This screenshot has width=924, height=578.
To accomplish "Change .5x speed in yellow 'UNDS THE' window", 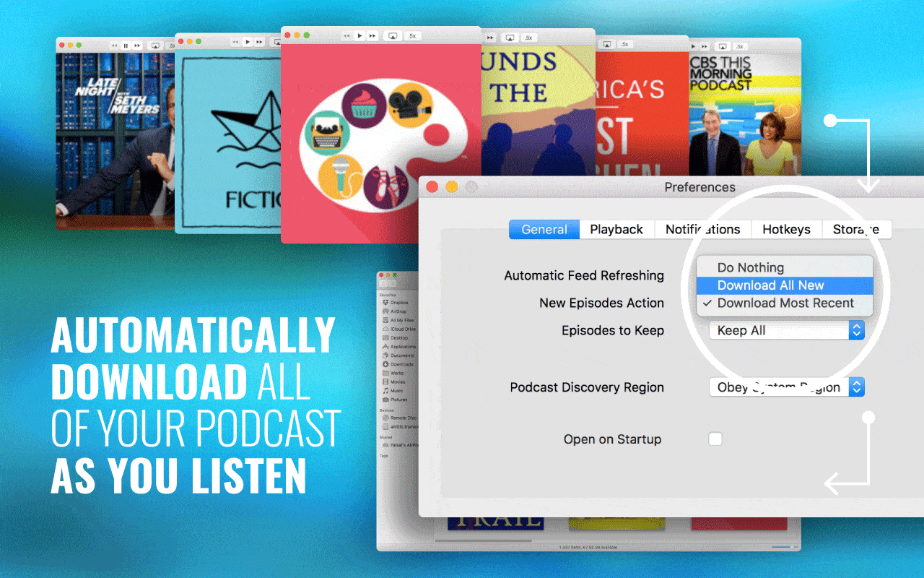I will [528, 38].
